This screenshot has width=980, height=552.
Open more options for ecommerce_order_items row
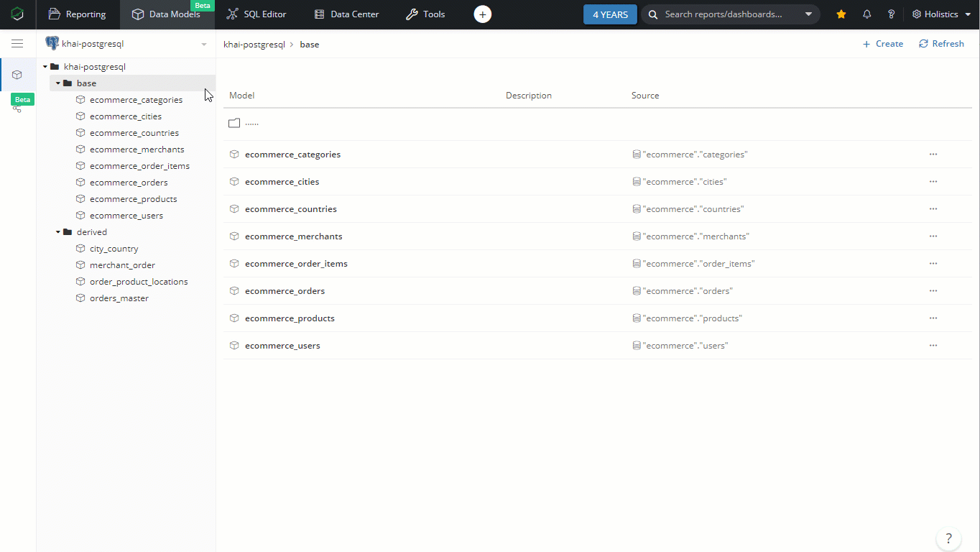933,264
